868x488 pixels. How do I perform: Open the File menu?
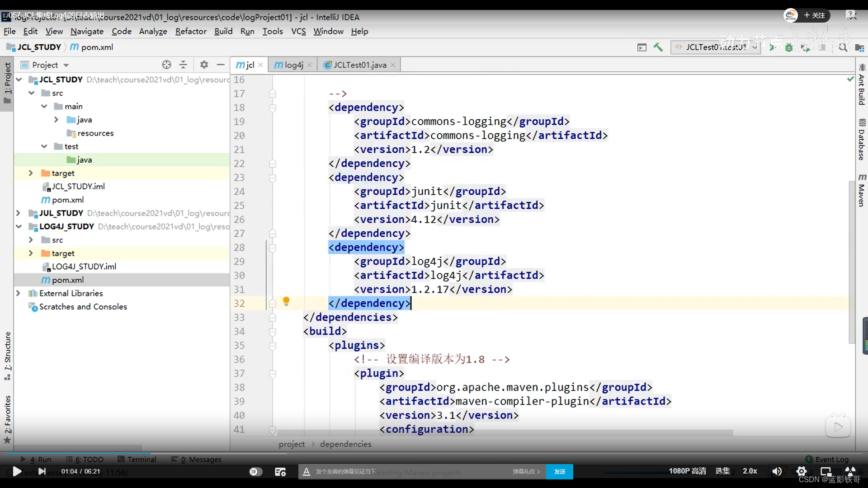point(9,31)
